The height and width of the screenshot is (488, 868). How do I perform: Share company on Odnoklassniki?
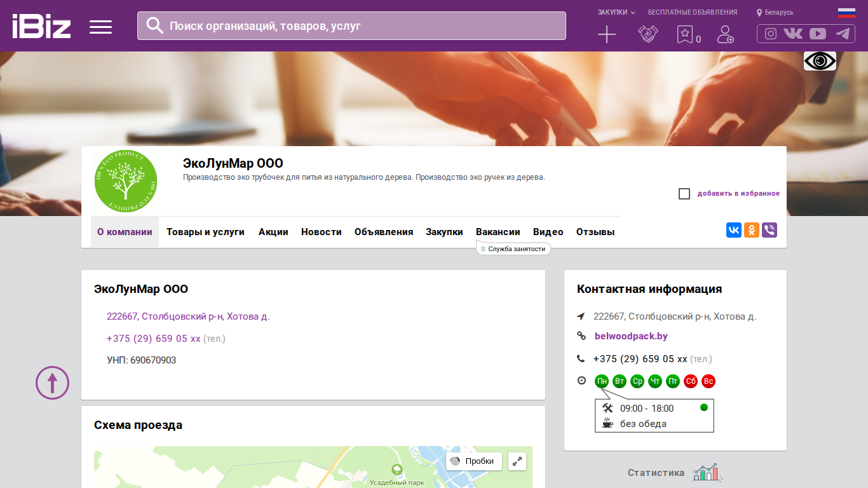coord(752,230)
